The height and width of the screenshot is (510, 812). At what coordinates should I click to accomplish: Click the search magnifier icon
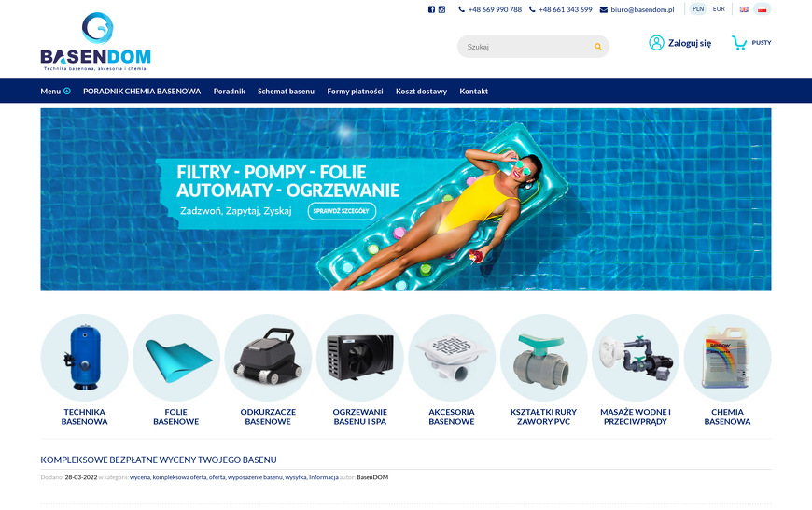click(x=598, y=47)
